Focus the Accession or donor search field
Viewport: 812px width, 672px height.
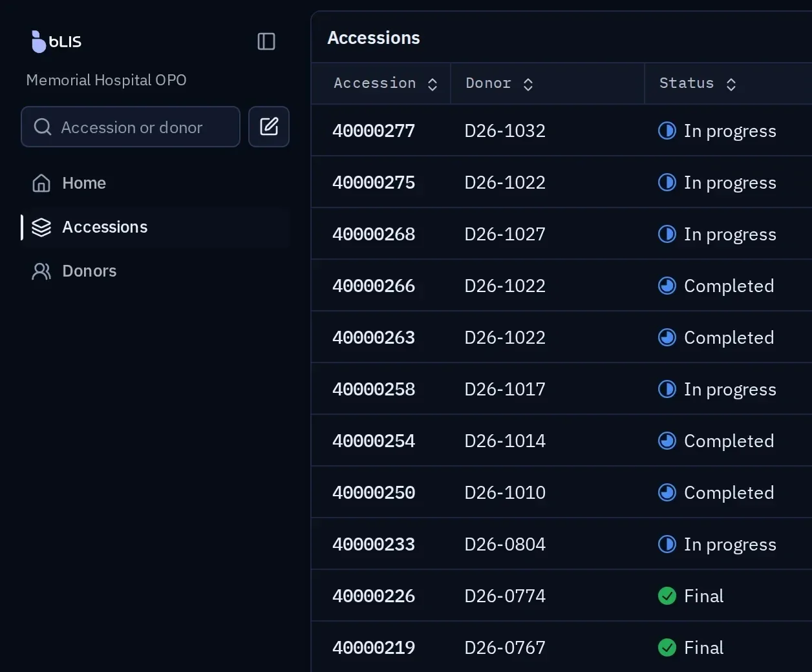point(131,127)
